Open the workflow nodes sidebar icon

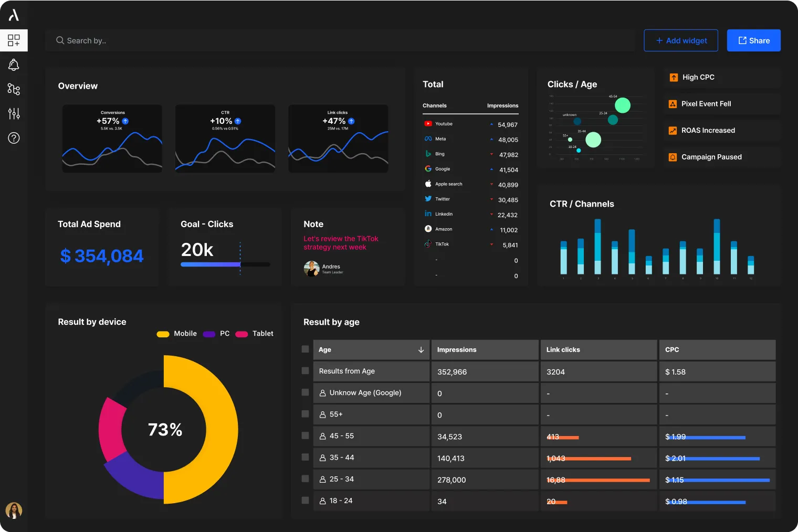pos(14,89)
